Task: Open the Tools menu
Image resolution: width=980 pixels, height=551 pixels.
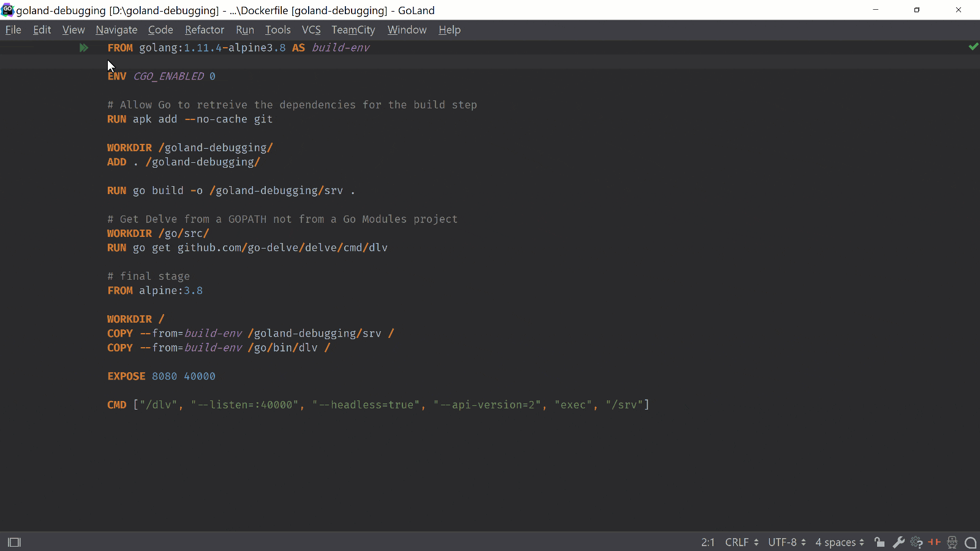Action: coord(278,30)
